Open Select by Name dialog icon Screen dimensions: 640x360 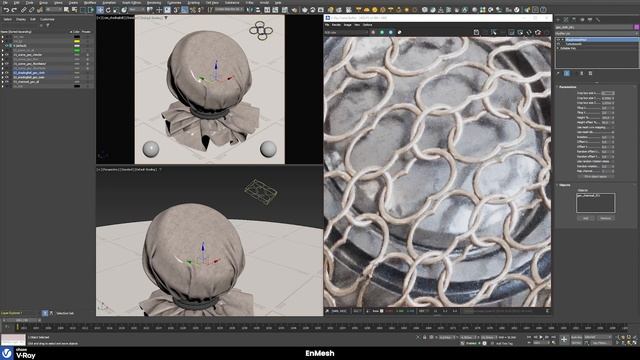pyautogui.click(x=74, y=10)
